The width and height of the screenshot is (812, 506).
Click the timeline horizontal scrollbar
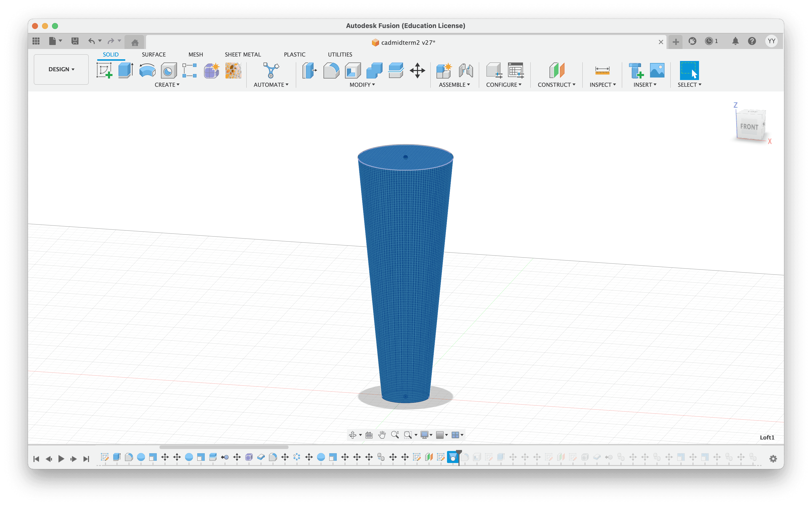pyautogui.click(x=224, y=447)
